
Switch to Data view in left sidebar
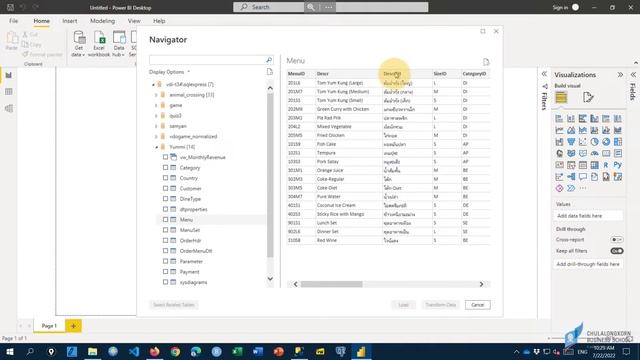pyautogui.click(x=9, y=92)
